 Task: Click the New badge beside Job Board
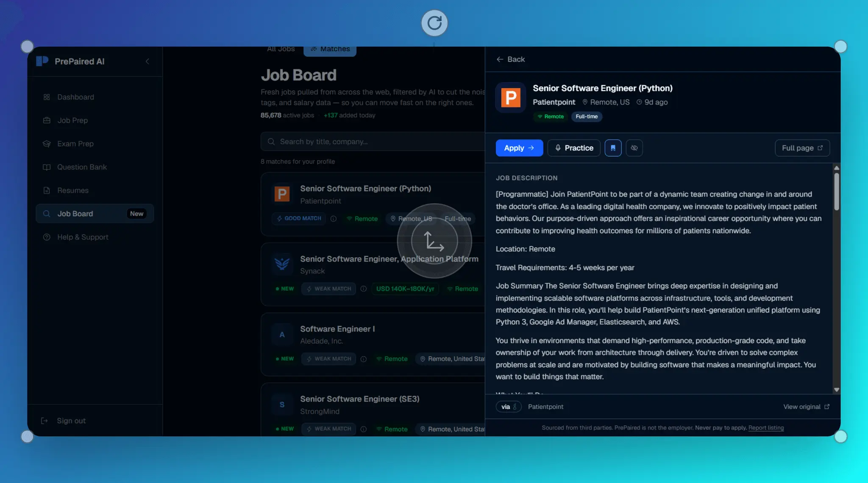(136, 214)
